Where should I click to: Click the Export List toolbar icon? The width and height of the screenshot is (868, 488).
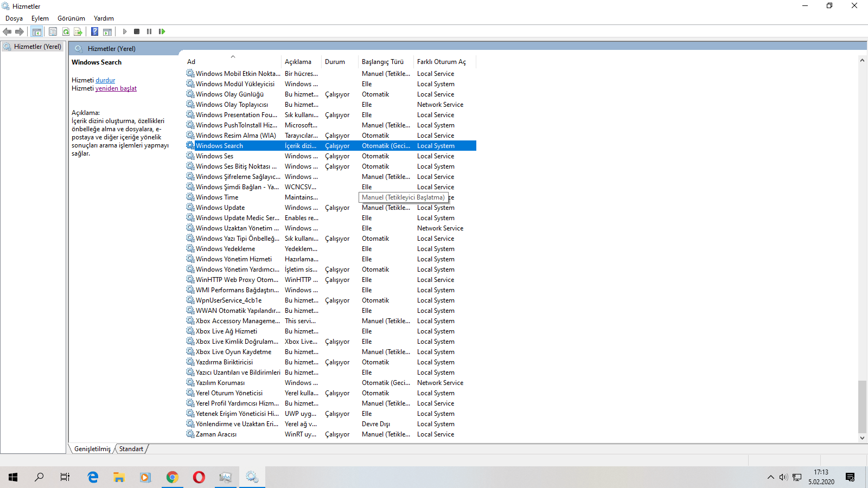click(x=78, y=31)
